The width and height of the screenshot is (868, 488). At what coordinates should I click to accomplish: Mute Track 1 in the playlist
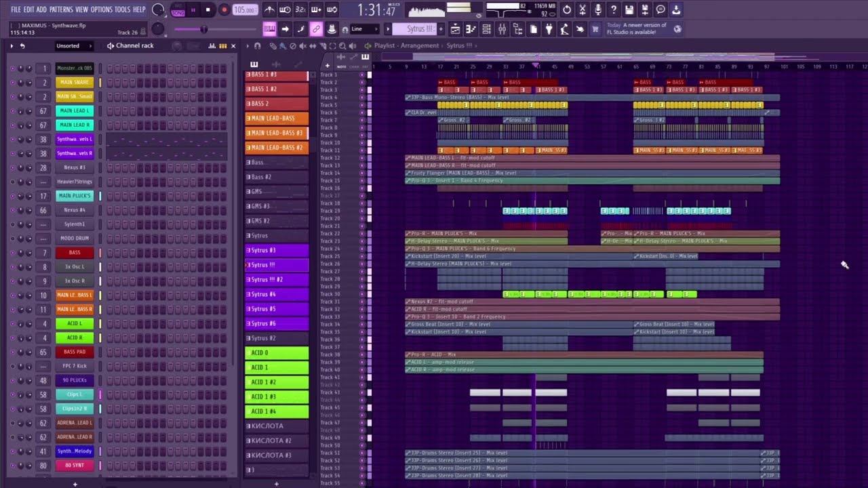362,75
